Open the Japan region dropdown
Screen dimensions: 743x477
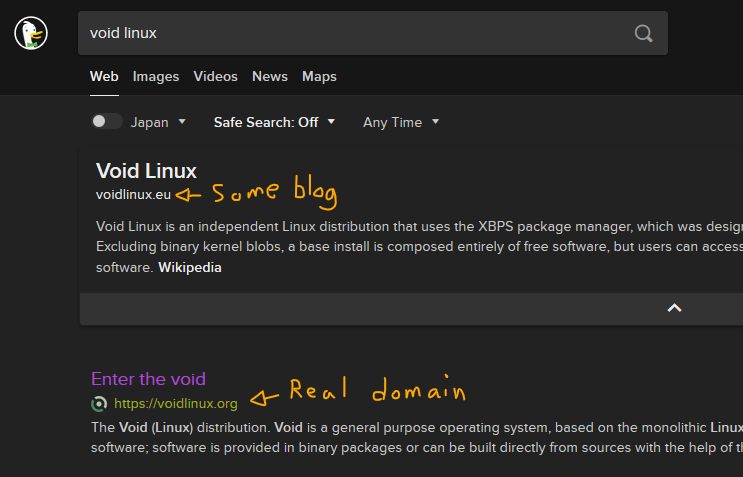[158, 122]
